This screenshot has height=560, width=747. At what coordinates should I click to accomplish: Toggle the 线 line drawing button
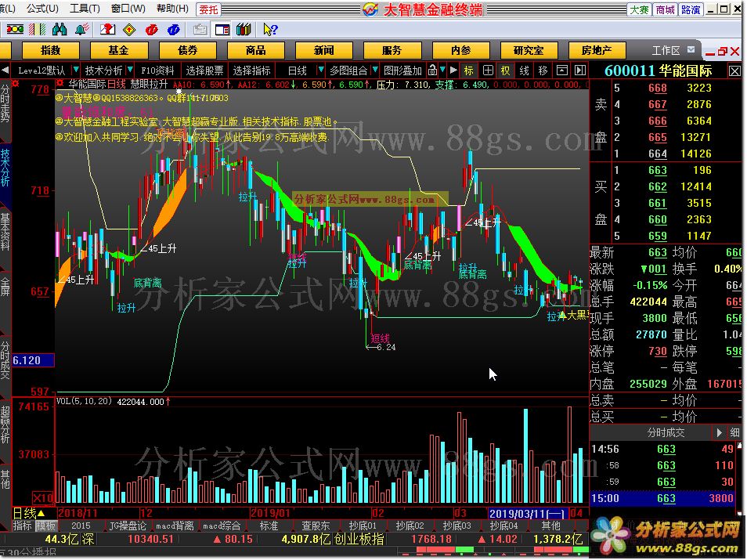(x=524, y=70)
